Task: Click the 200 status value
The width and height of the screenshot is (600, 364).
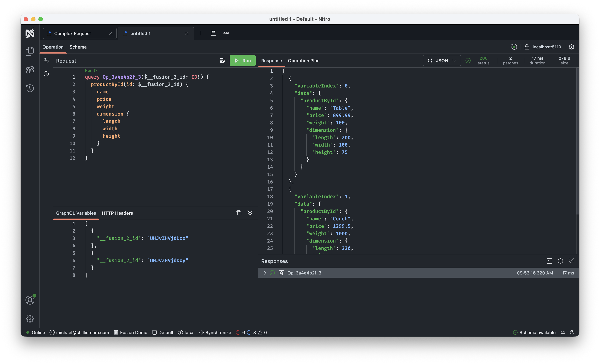Action: [483, 58]
